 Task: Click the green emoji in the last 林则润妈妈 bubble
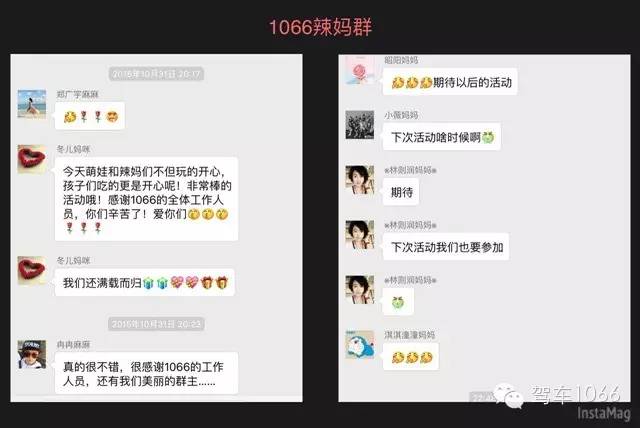click(x=398, y=302)
